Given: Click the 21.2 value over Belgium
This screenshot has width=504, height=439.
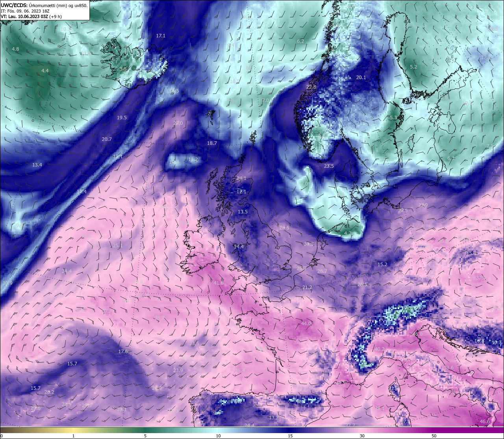Looking at the screenshot, I should point(307,287).
